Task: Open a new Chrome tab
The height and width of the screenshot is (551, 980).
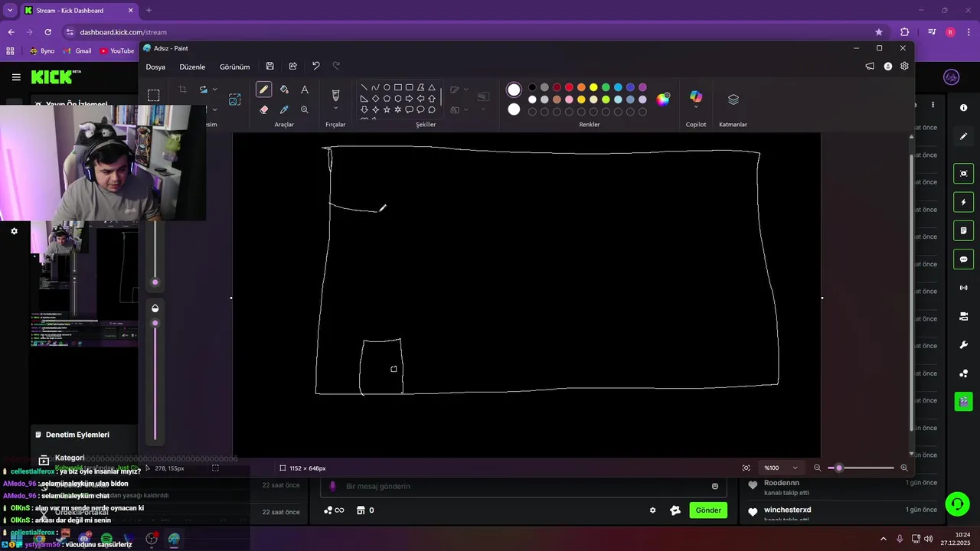Action: 149,11
